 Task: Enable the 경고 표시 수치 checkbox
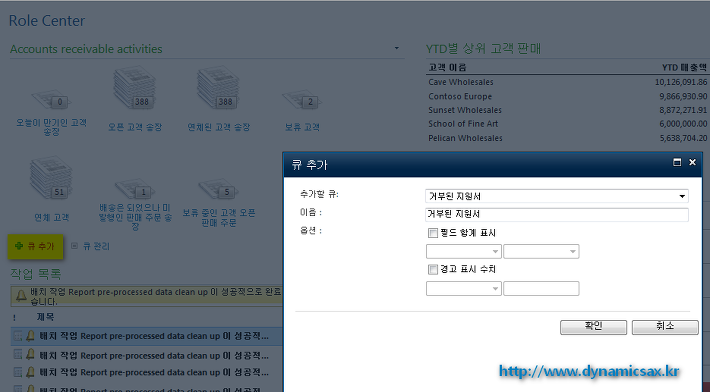pyautogui.click(x=433, y=270)
